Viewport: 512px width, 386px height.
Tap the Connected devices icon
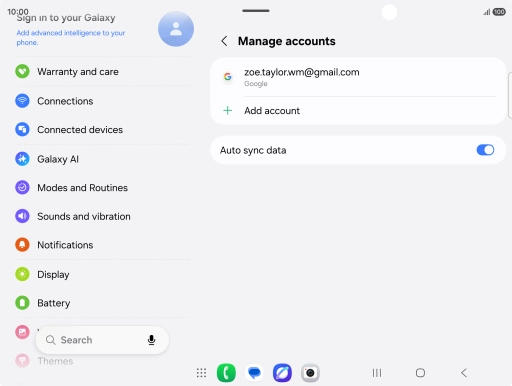(x=22, y=129)
